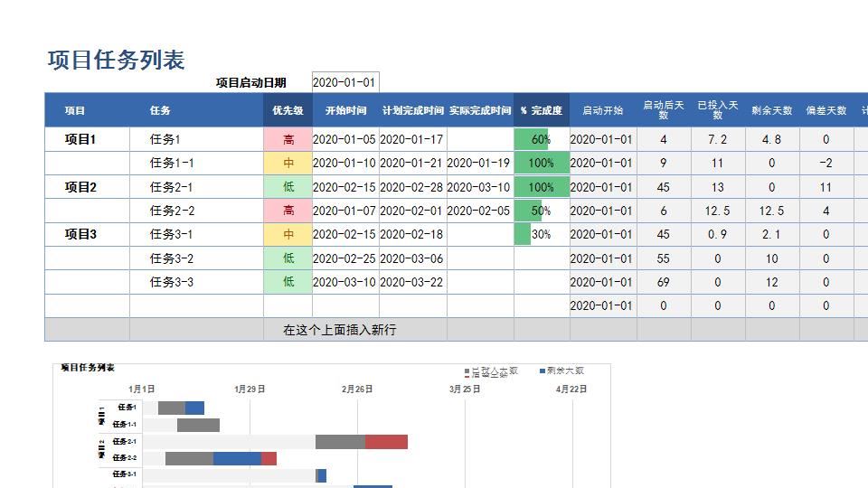Click the % 完成度 column header
The width and height of the screenshot is (868, 488).
point(542,110)
